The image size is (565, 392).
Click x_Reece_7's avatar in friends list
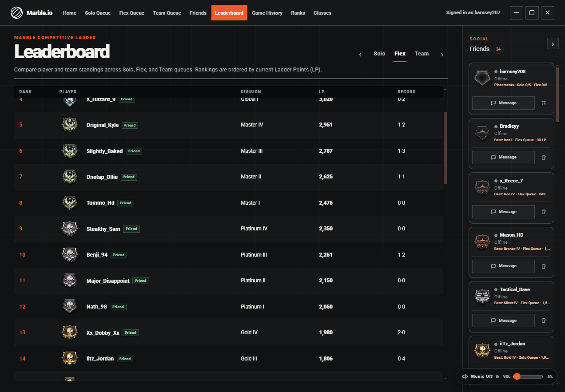(482, 187)
